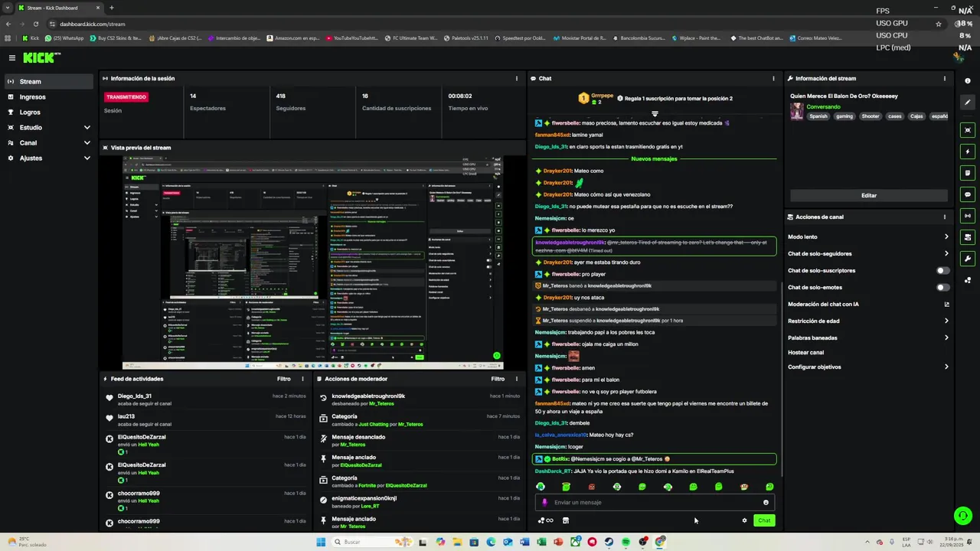Open Feed de actividades three-dot options
Viewport: 980px width, 551px height.
pyautogui.click(x=302, y=379)
